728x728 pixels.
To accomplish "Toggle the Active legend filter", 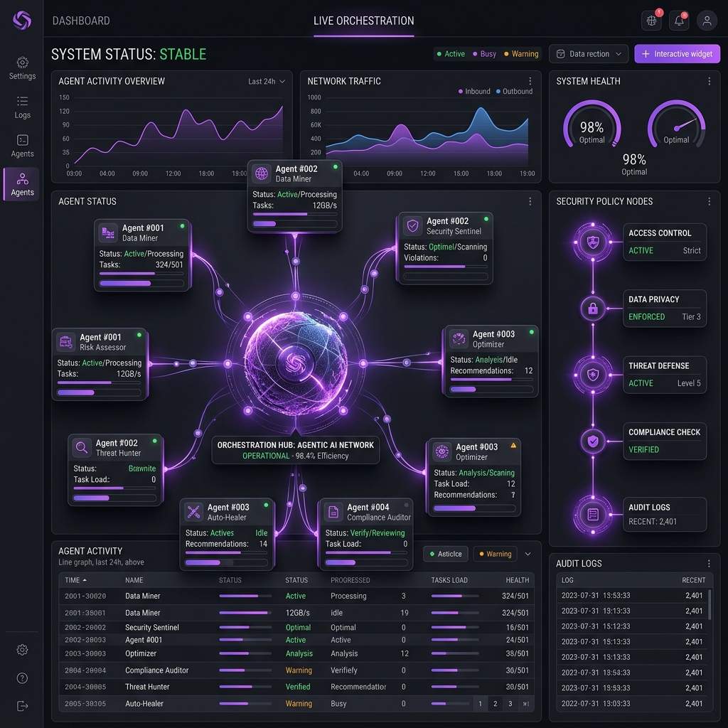I will 451,54.
